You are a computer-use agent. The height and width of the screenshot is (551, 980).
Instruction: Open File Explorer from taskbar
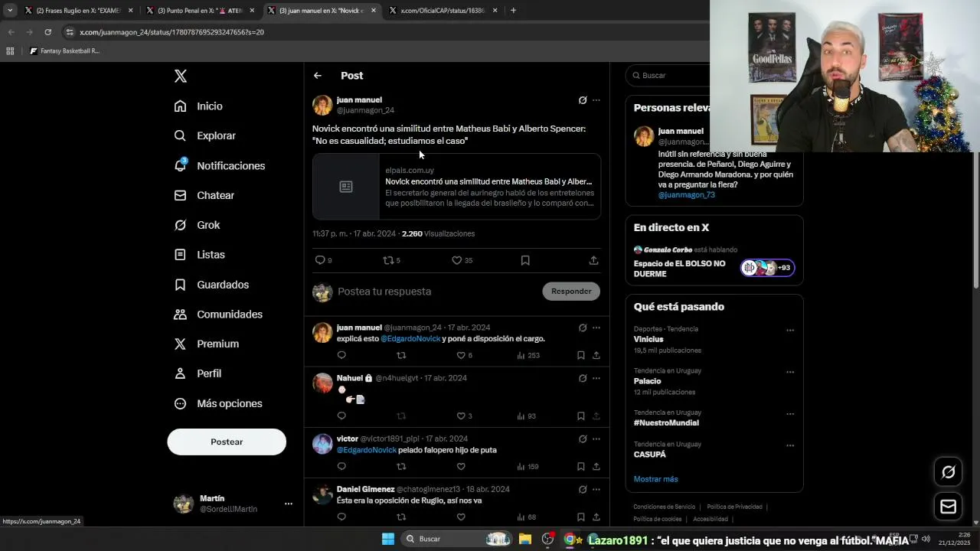pyautogui.click(x=525, y=539)
